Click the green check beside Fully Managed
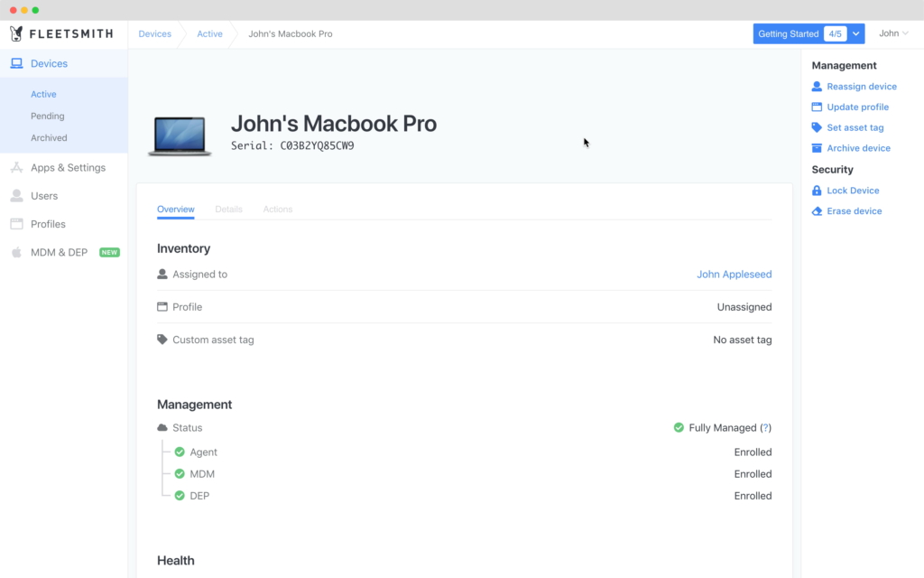Image resolution: width=924 pixels, height=578 pixels. click(x=679, y=427)
